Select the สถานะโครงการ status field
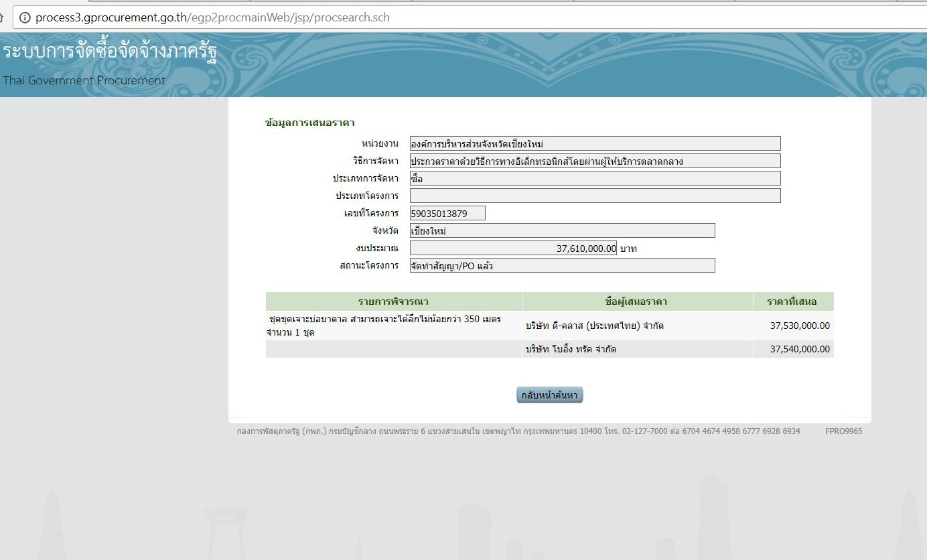Screen dimensions: 927x560 (562, 265)
